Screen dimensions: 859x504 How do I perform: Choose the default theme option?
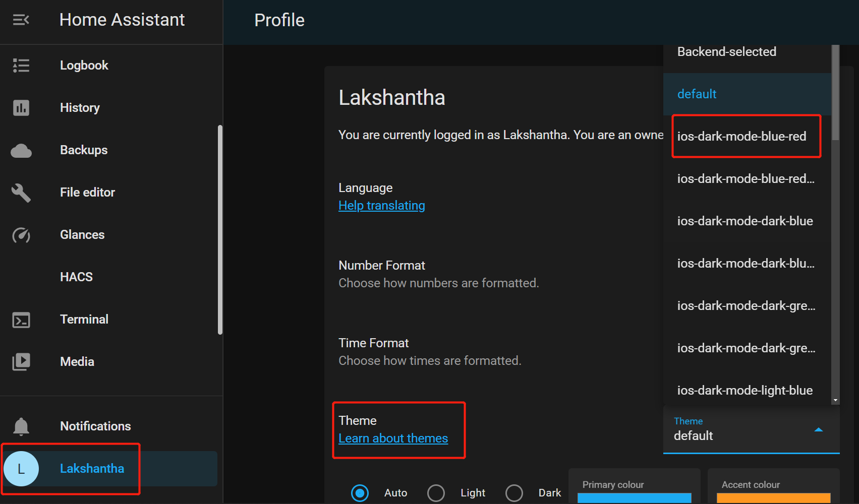pos(747,94)
